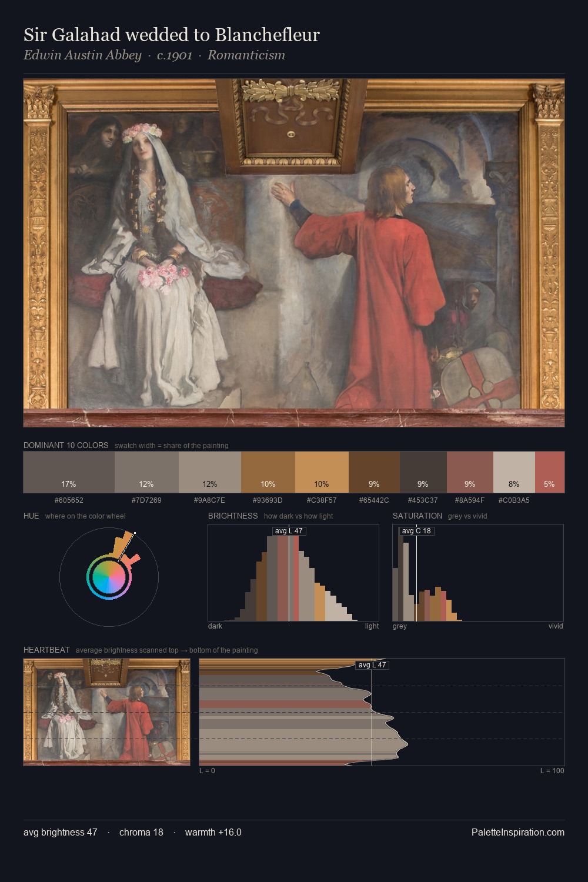
Task: Pick the dark swatch above #453C37
Action: [423, 472]
